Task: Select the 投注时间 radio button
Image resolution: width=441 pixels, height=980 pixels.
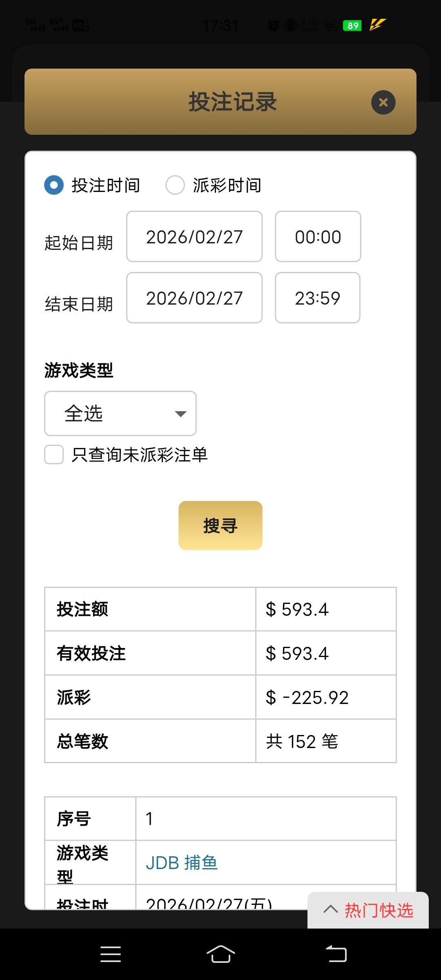Action: [54, 185]
